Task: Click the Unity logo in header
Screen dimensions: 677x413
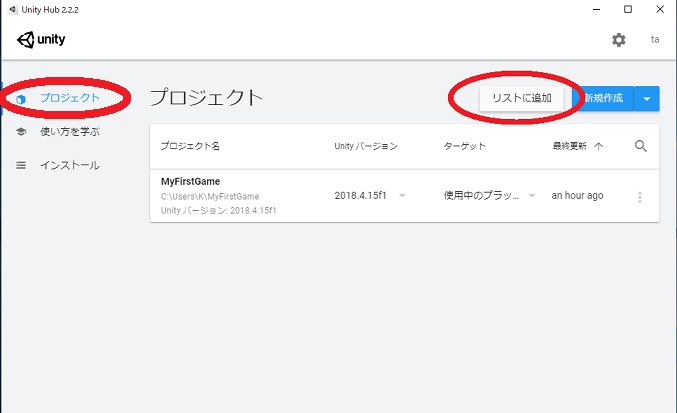Action: pyautogui.click(x=41, y=40)
